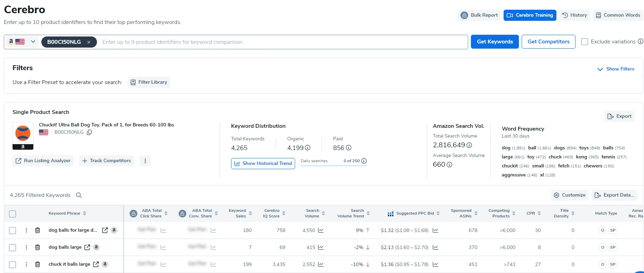
Task: Open PPC bid history chart for $2.13
Action: click(435, 248)
